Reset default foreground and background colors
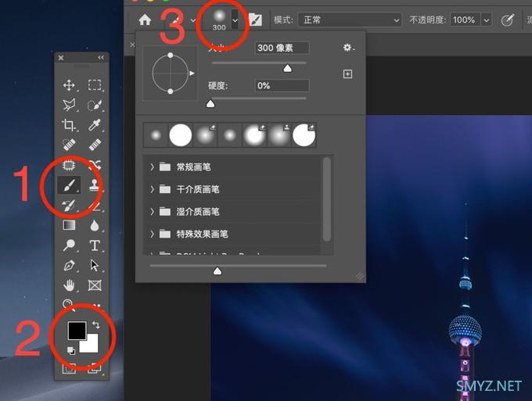 pyautogui.click(x=71, y=350)
